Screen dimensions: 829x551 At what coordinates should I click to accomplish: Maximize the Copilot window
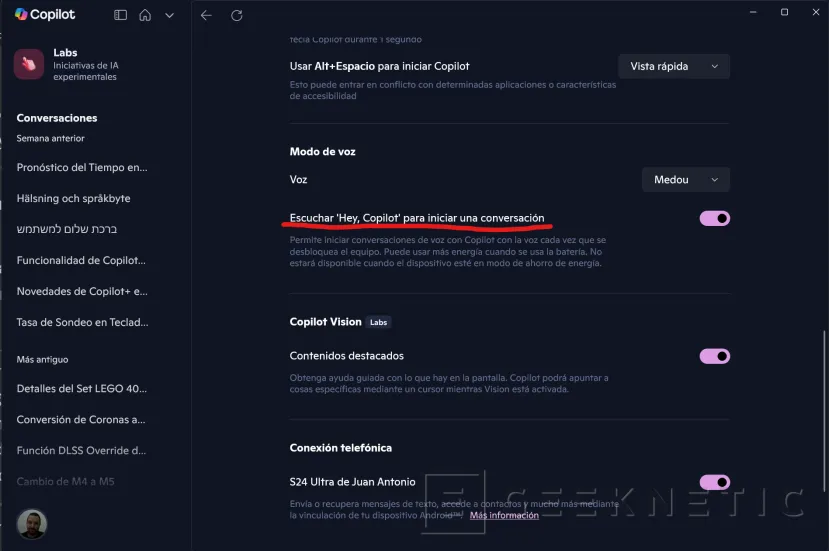coord(785,12)
